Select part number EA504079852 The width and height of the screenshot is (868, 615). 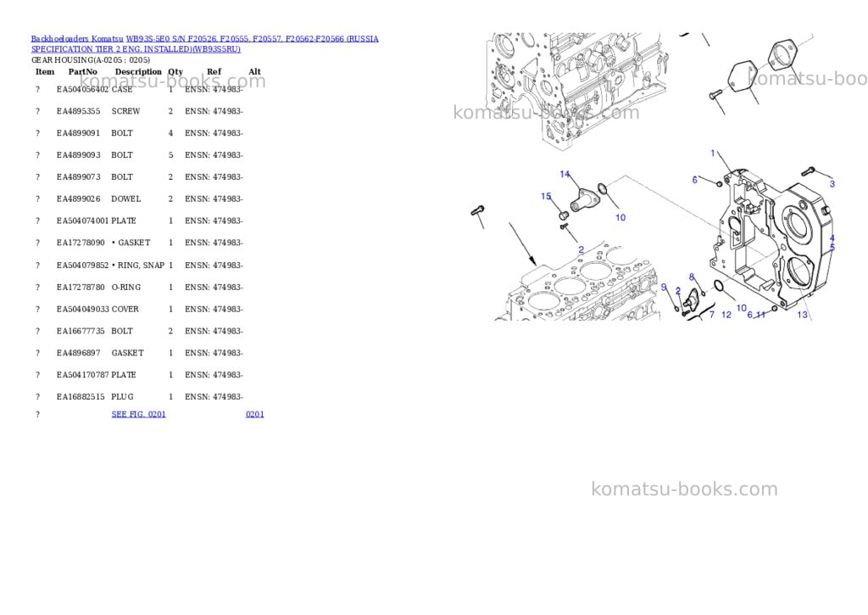tap(82, 266)
